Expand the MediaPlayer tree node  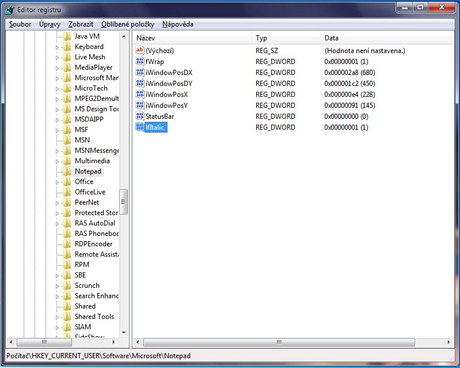(57, 68)
